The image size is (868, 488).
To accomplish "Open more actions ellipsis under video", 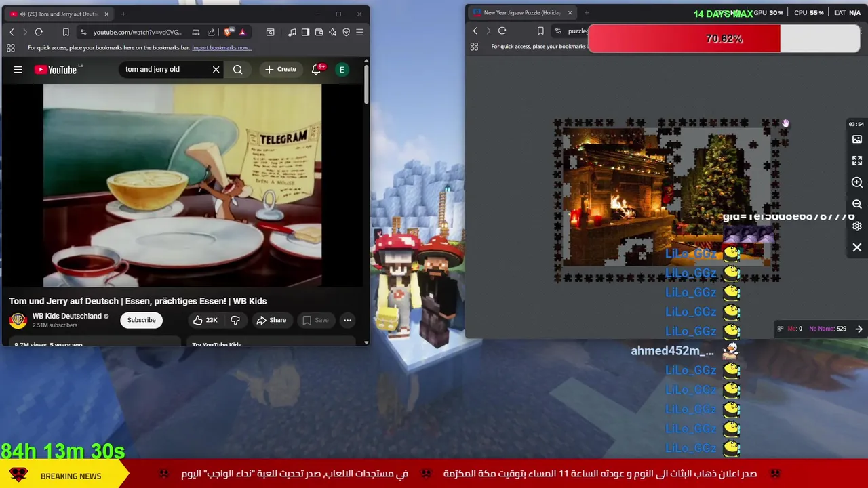I will [x=347, y=320].
